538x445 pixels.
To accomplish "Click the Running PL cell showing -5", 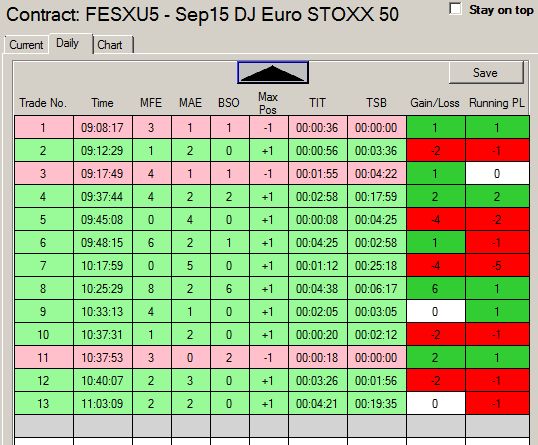I will coord(497,266).
